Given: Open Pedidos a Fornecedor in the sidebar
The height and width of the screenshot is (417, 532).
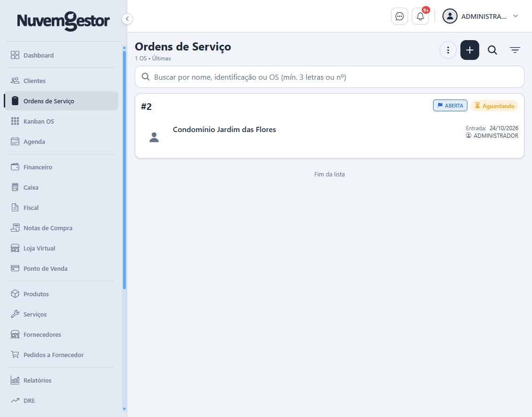Looking at the screenshot, I should tap(61, 355).
